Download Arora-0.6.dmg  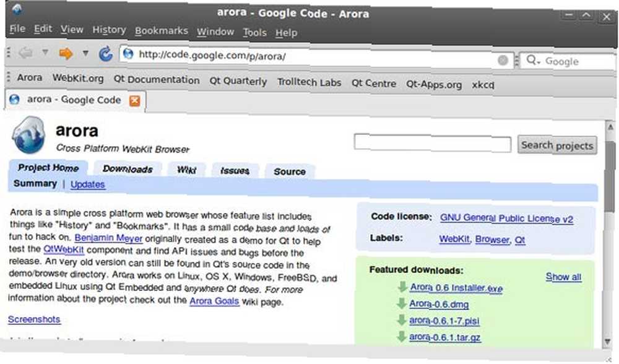coord(439,304)
